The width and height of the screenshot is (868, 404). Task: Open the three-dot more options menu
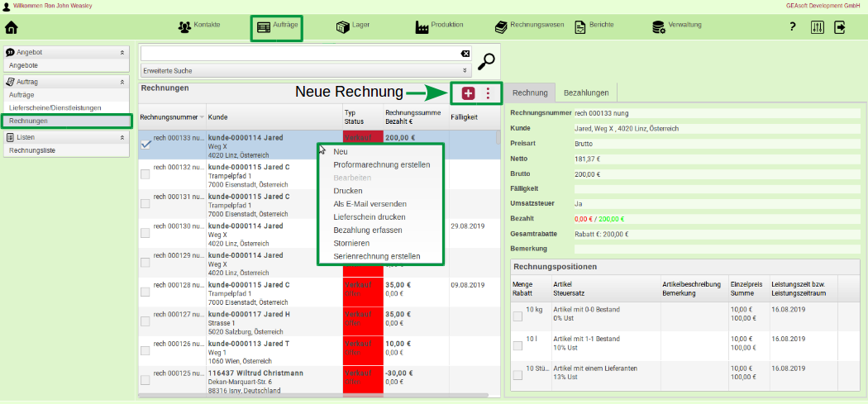click(488, 93)
